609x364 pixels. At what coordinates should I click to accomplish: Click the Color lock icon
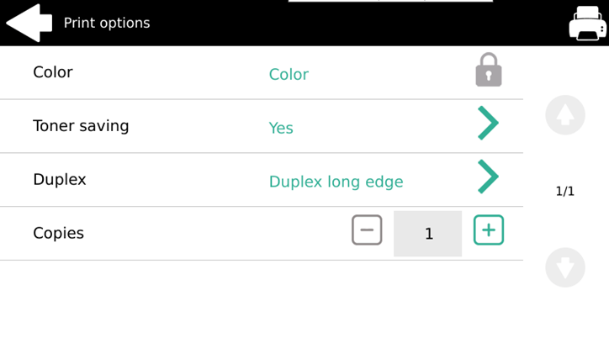(x=488, y=71)
